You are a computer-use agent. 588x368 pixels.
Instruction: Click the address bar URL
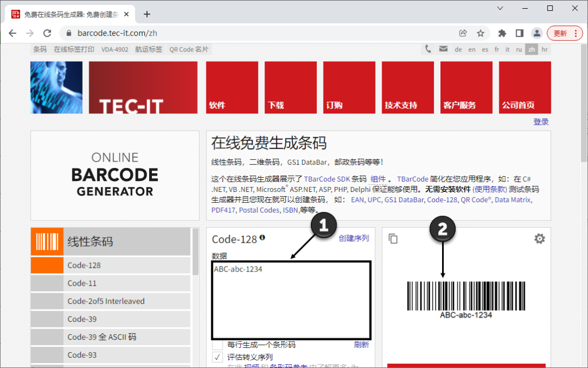click(x=117, y=33)
